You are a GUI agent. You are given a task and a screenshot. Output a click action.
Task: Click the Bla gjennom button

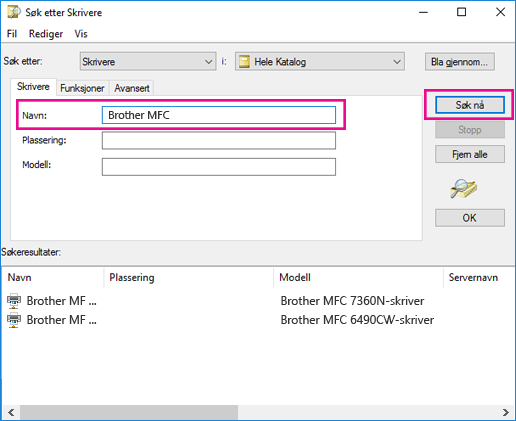[x=460, y=62]
